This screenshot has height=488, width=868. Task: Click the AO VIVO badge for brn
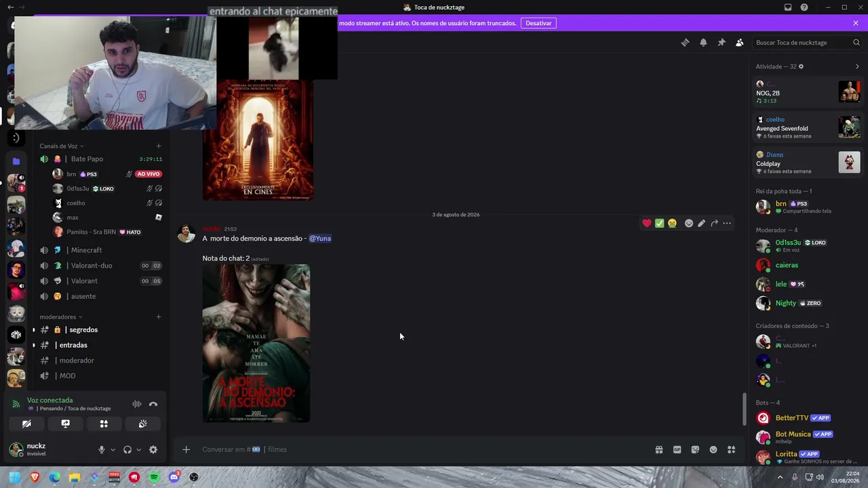pos(149,174)
